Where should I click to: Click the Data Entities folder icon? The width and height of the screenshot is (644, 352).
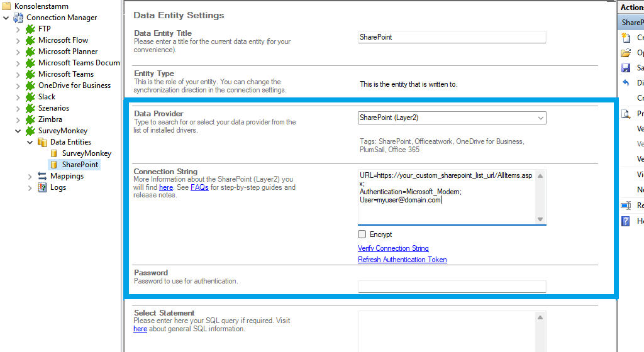point(42,142)
